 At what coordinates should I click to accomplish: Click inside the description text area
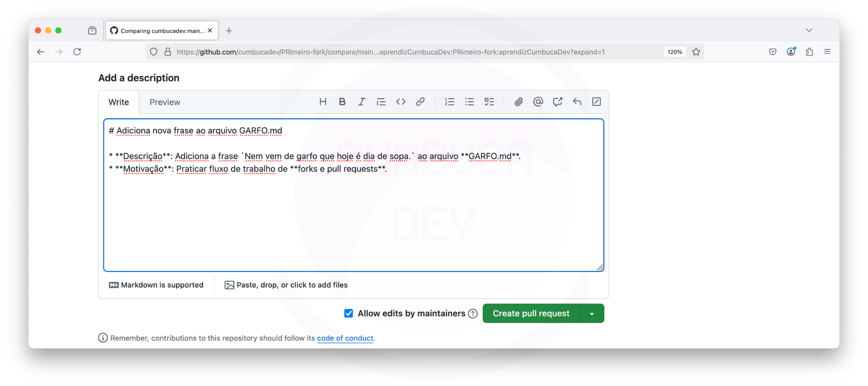coord(353,220)
